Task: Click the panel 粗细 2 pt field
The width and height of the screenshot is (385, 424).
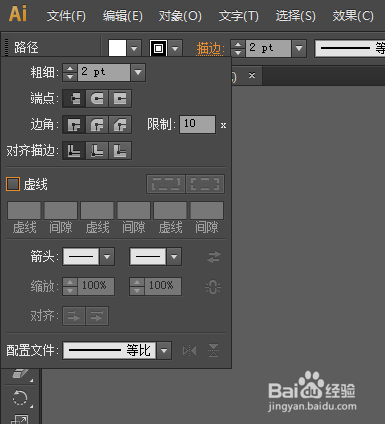Action: pyautogui.click(x=104, y=72)
